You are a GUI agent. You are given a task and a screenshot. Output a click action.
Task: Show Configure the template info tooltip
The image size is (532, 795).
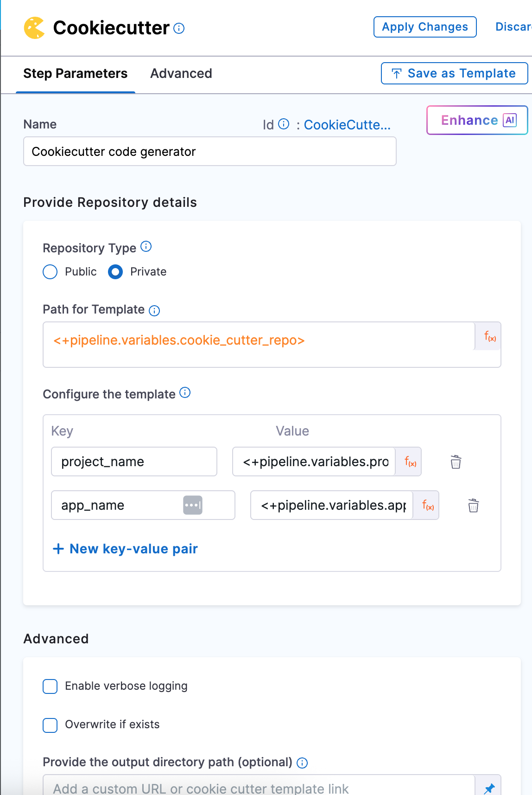[185, 393]
